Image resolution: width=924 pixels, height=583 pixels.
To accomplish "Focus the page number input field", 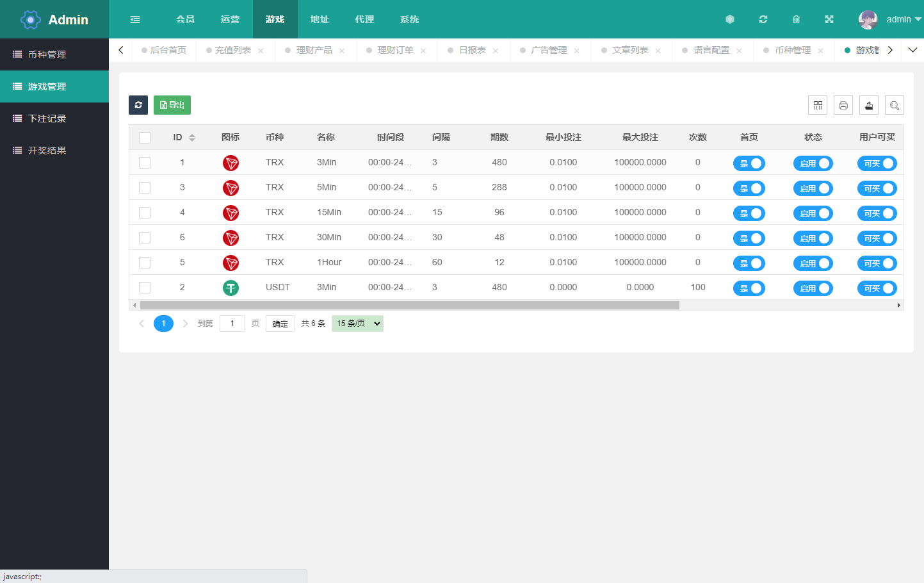I will click(232, 324).
